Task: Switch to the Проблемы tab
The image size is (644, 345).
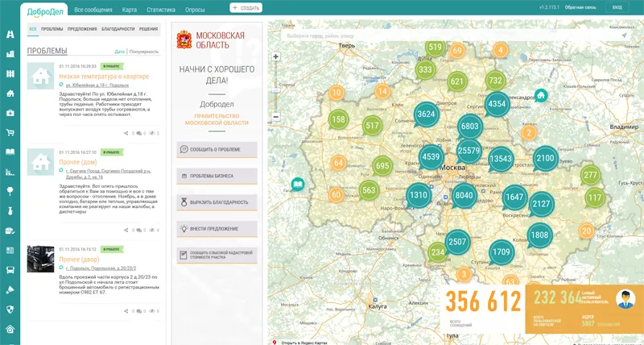Action: [52, 29]
